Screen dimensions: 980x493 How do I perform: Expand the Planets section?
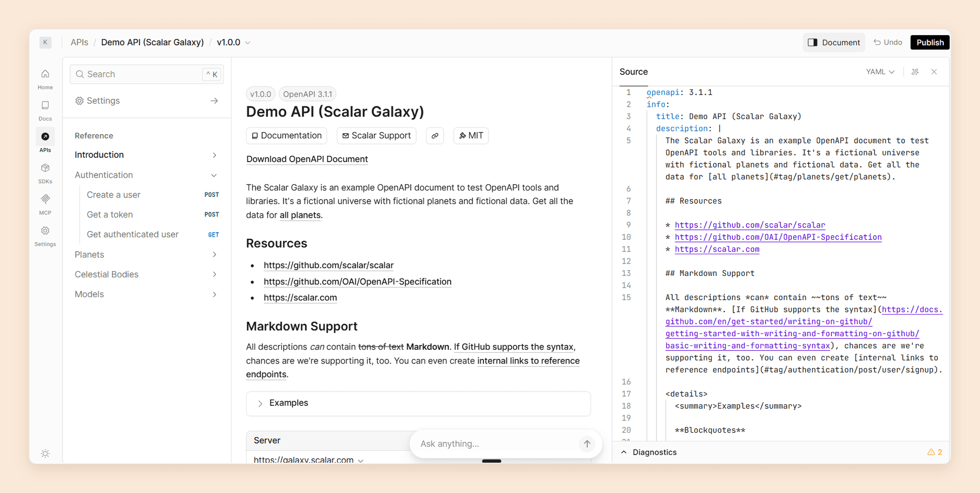(x=215, y=254)
